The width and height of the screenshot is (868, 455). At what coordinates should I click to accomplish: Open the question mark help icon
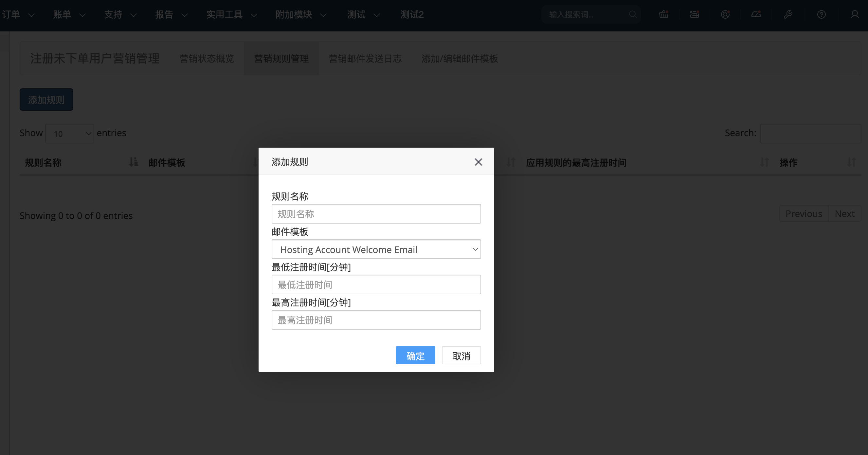pos(821,14)
